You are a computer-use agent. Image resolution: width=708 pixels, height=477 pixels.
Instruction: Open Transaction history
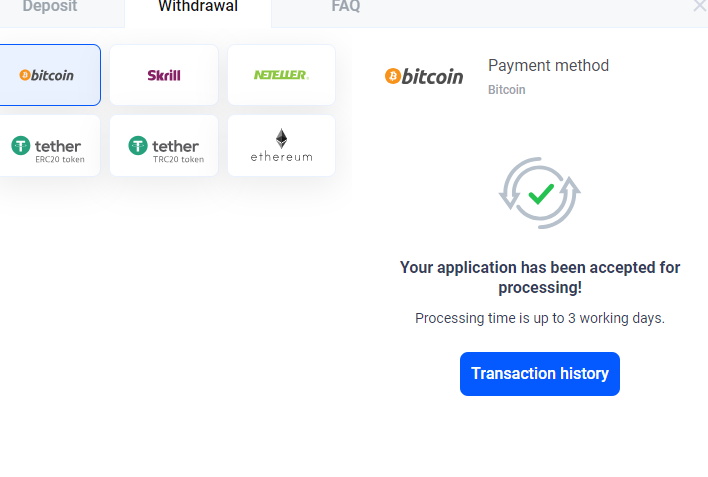(x=540, y=374)
